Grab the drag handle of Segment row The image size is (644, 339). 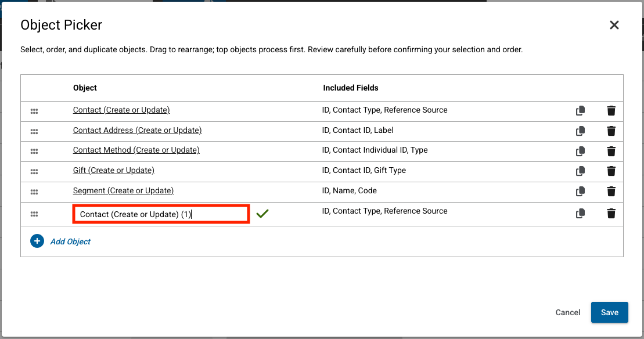pos(34,192)
